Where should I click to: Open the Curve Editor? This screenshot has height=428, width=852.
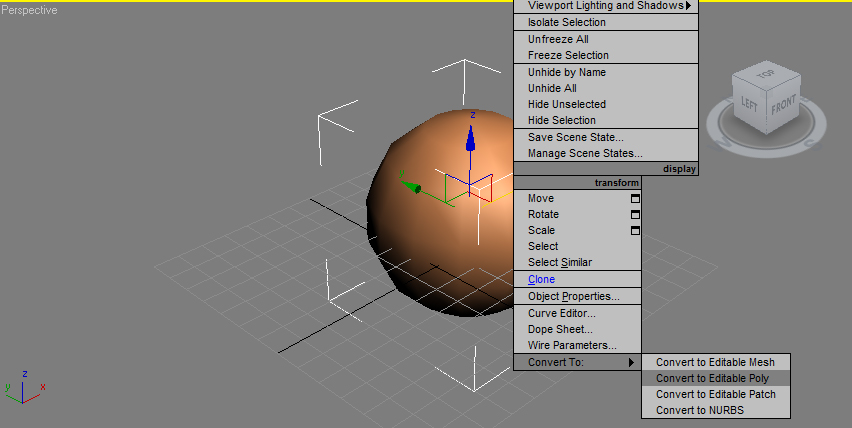coord(560,313)
